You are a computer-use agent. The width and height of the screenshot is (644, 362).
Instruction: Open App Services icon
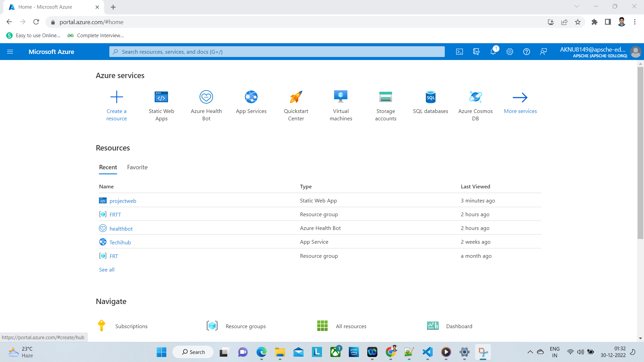[251, 97]
